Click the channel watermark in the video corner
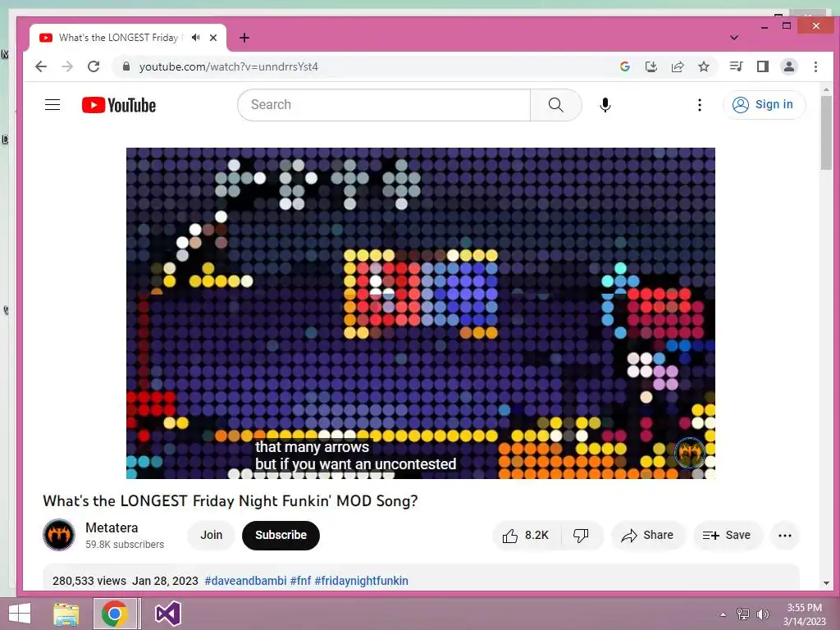 point(690,453)
